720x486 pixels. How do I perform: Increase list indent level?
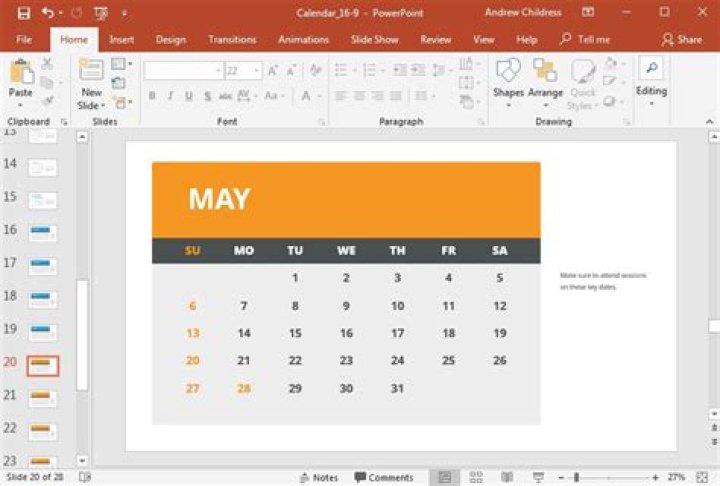click(418, 70)
